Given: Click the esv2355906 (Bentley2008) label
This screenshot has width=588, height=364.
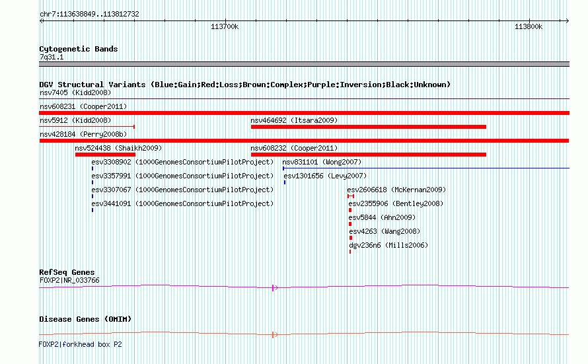Looking at the screenshot, I should point(396,203).
